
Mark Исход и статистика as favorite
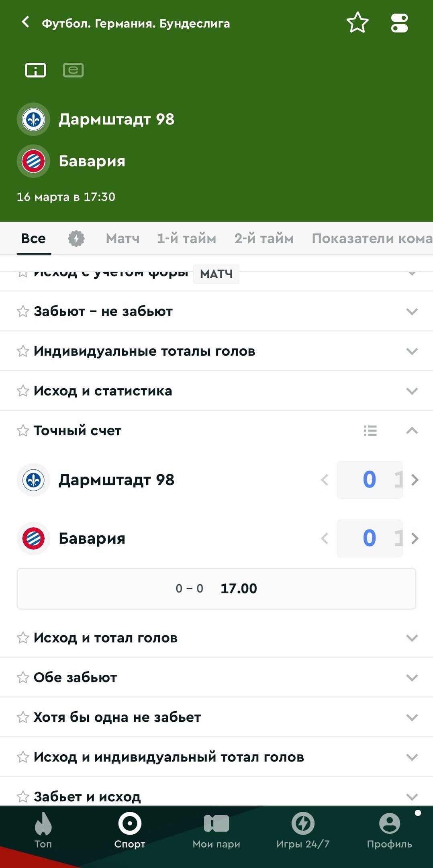pyautogui.click(x=23, y=391)
